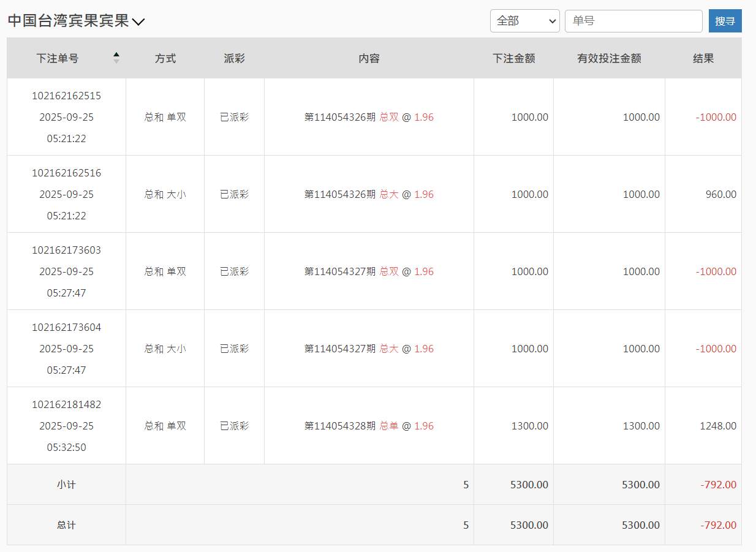Click the 内容 column header
756x552 pixels.
[x=369, y=58]
